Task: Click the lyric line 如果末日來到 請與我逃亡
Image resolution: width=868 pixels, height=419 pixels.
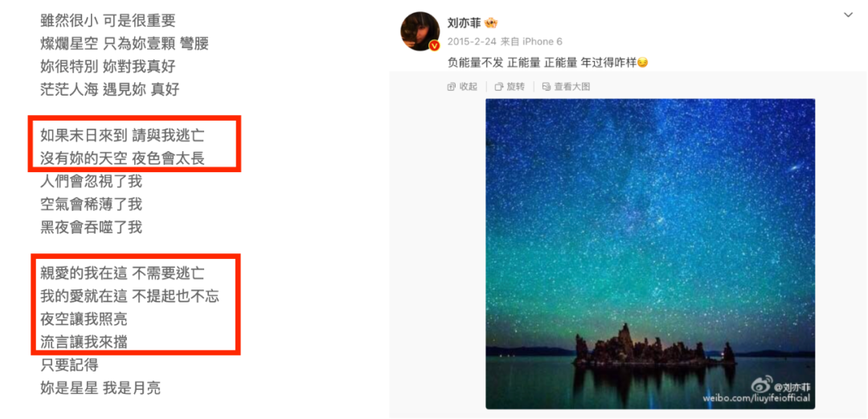Action: click(123, 135)
